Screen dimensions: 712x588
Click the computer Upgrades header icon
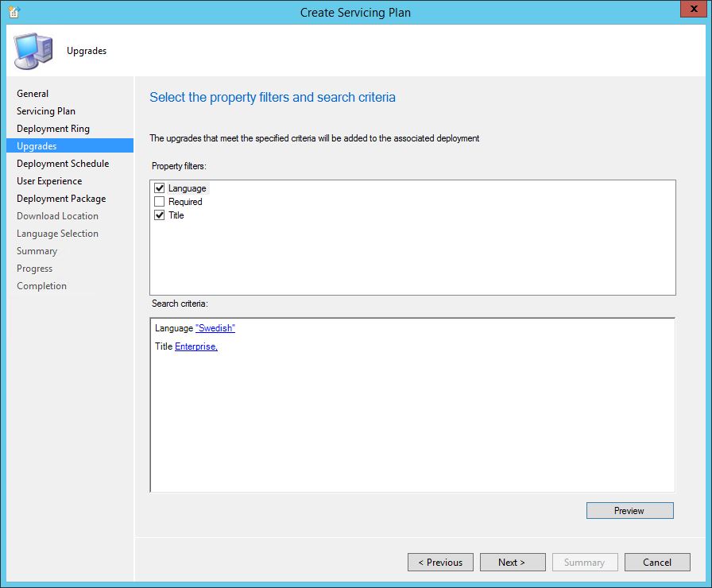click(x=33, y=51)
